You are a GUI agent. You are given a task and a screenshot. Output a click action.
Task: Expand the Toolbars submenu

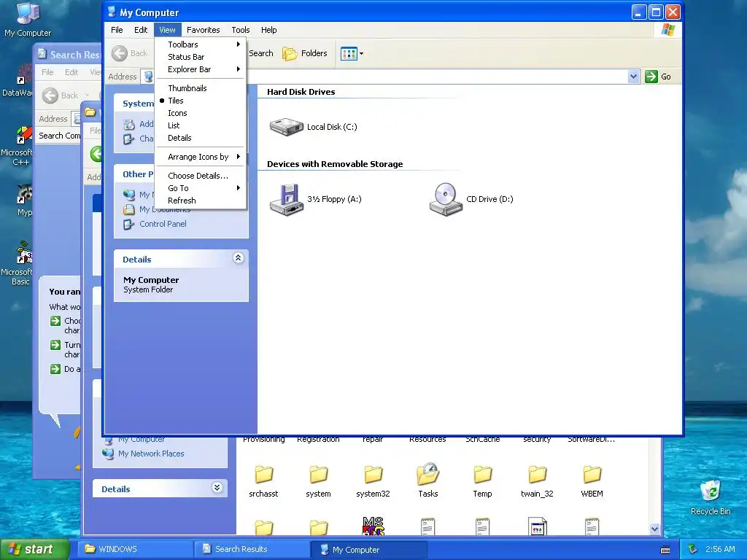[201, 44]
